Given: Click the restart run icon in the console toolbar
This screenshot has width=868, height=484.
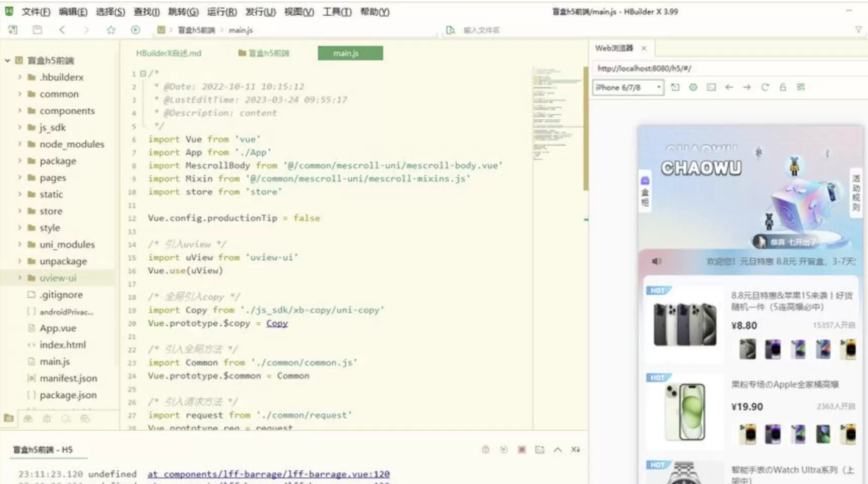Looking at the screenshot, I should pyautogui.click(x=504, y=450).
